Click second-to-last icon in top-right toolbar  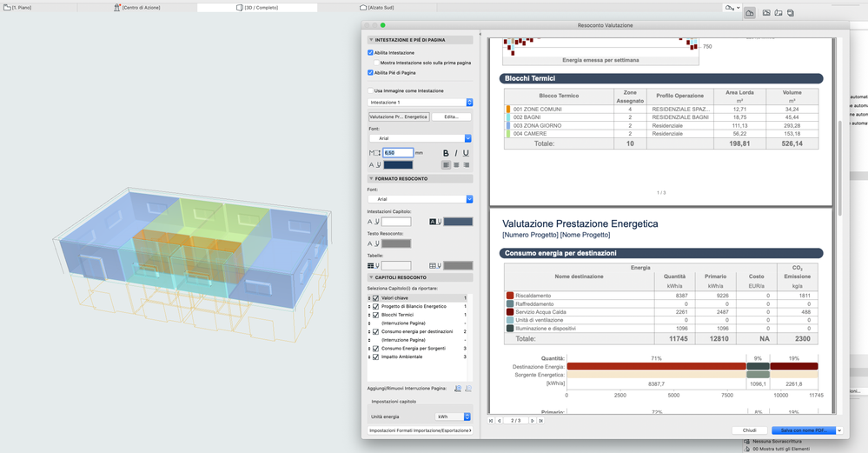tap(779, 13)
